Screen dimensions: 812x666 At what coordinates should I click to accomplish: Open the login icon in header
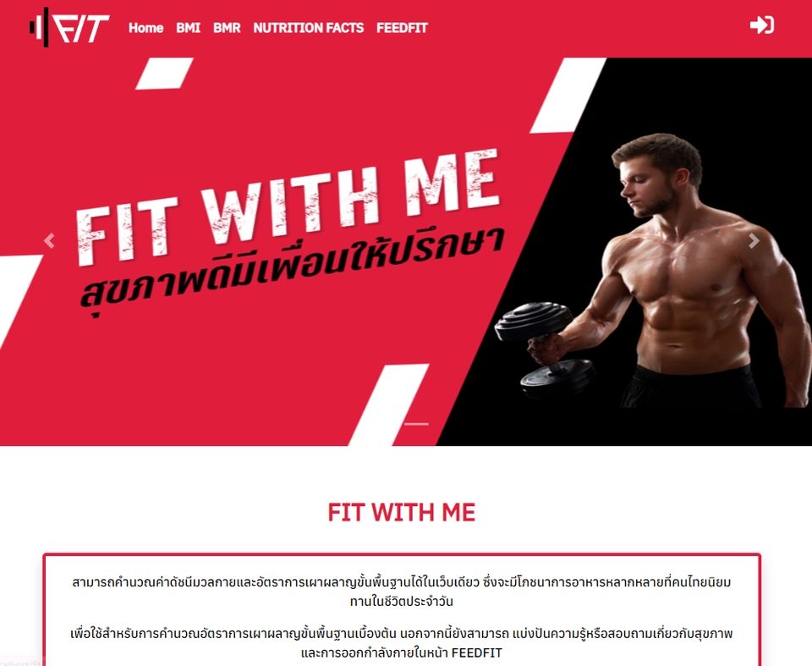click(762, 25)
